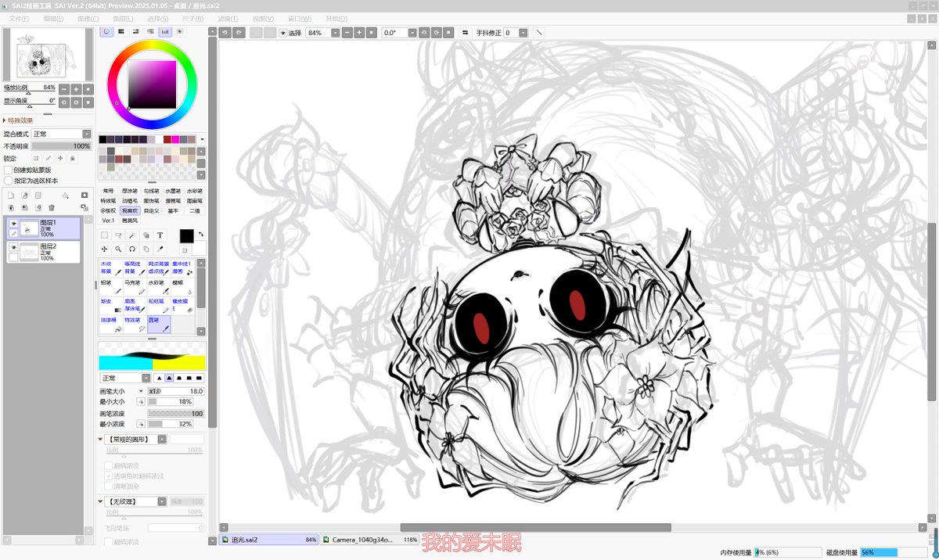Select the 橡皮擦 eraser brush
939x560 pixels.
point(182,306)
